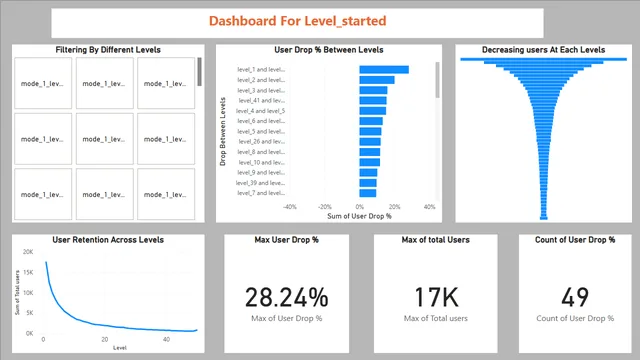Click the 'level_6 and level...' axis label
This screenshot has width=640, height=360.
[261, 121]
